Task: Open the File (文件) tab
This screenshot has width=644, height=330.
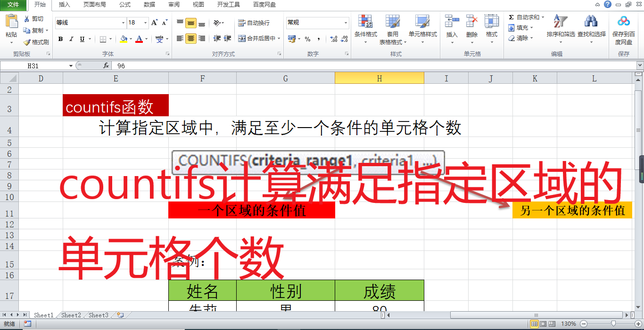Action: [x=13, y=5]
